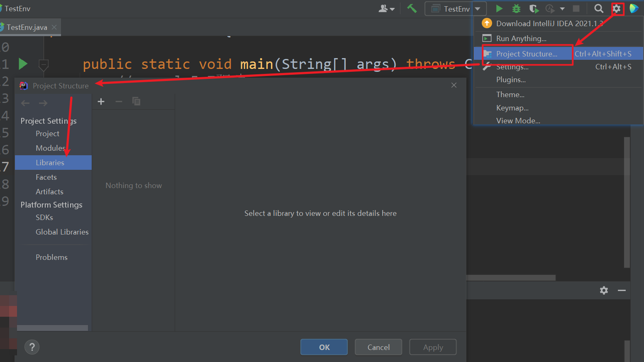
Task: Click the Platform Settings section heading
Action: [x=51, y=205]
